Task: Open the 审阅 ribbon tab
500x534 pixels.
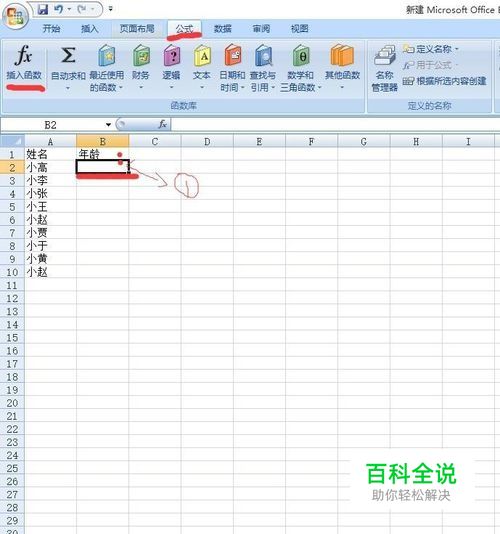Action: click(x=261, y=29)
